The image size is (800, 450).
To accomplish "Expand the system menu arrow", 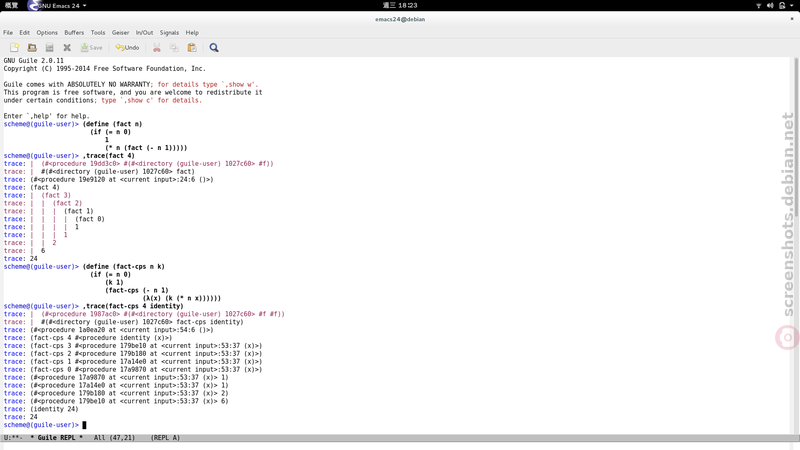I will coord(792,6).
